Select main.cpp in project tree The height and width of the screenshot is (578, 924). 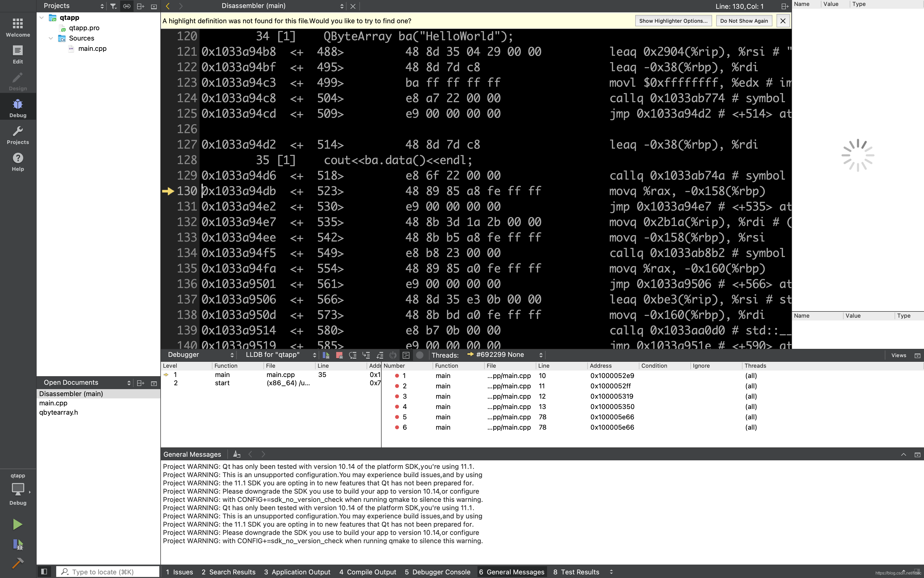pos(92,49)
